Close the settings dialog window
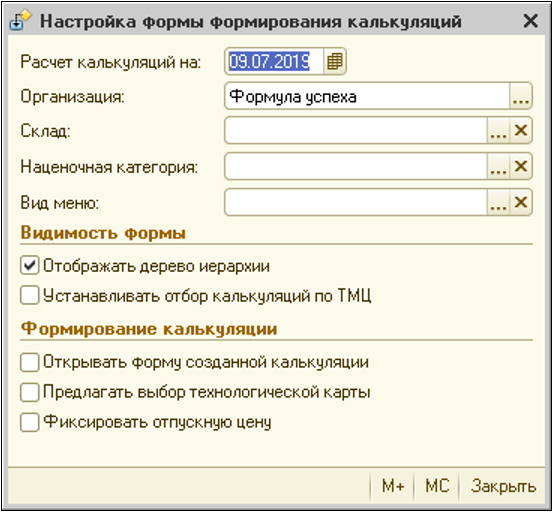This screenshot has width=552, height=512. pyautogui.click(x=530, y=21)
